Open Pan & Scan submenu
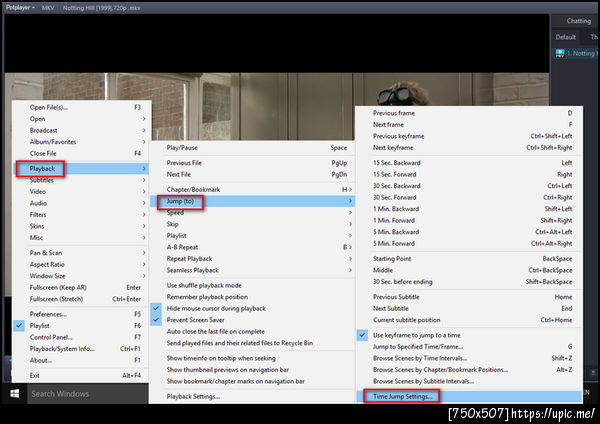 (82, 253)
